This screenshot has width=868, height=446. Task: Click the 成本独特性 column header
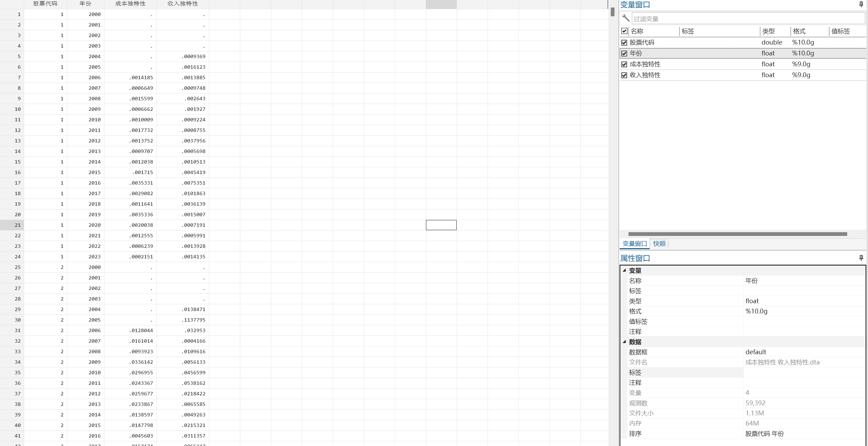pos(130,4)
